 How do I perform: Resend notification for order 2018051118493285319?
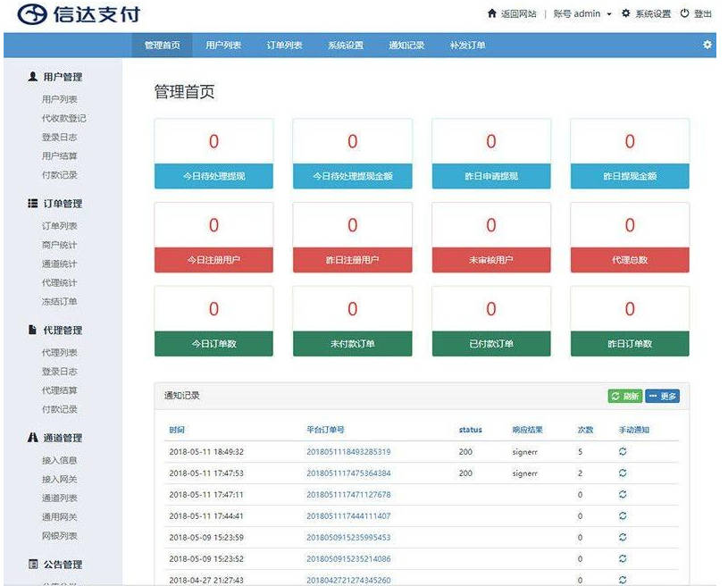(x=623, y=451)
